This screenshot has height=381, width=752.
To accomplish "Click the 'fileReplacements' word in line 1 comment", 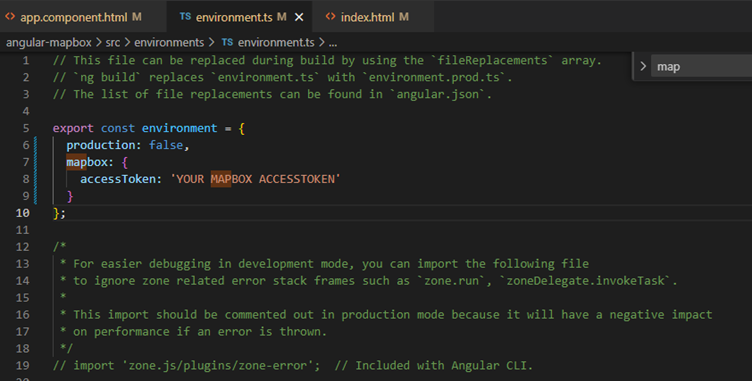I will [493, 60].
